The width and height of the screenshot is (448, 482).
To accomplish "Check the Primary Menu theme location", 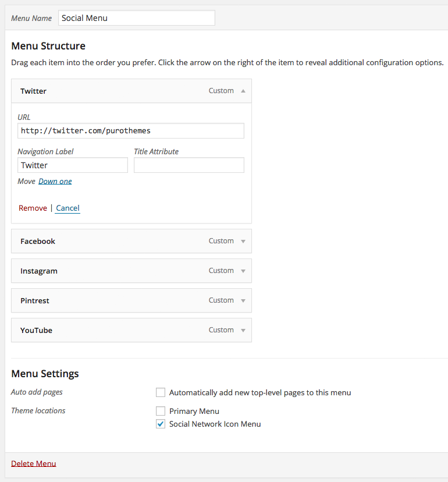I will (161, 411).
